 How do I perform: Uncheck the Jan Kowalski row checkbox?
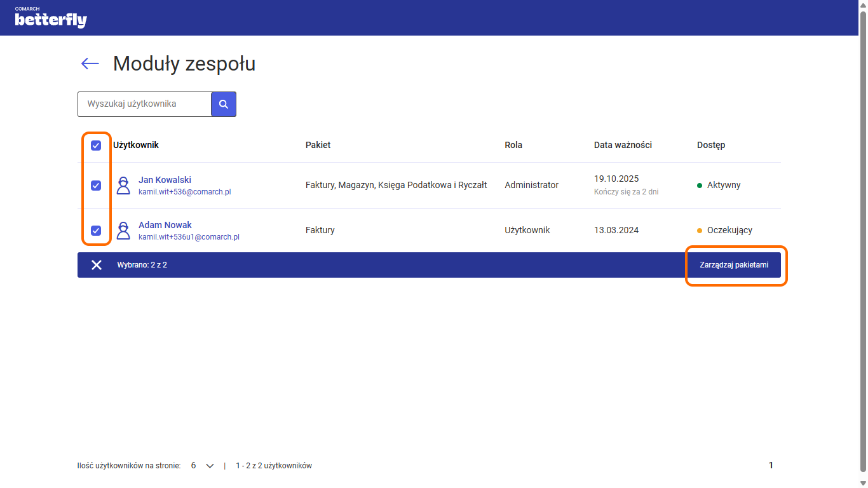(96, 186)
